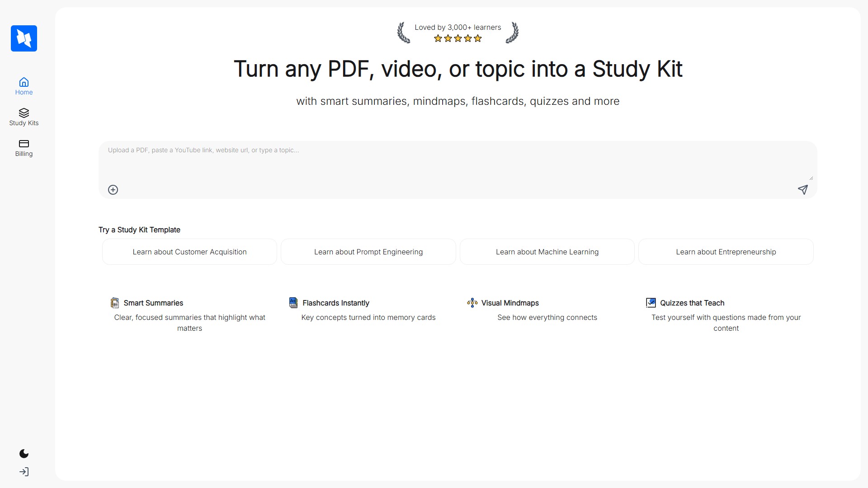Click the sign-in arrow icon at the sidebar bottom
Viewport: 868px width, 488px height.
(x=24, y=472)
